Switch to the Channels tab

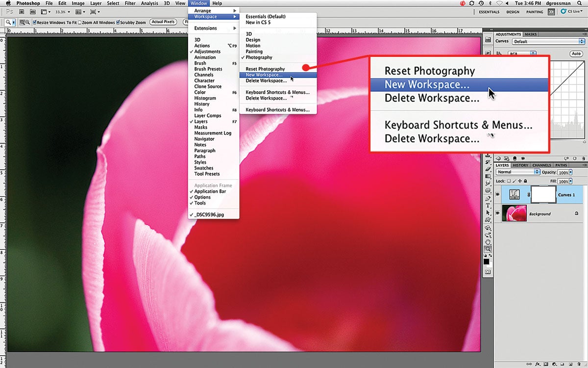click(x=541, y=165)
